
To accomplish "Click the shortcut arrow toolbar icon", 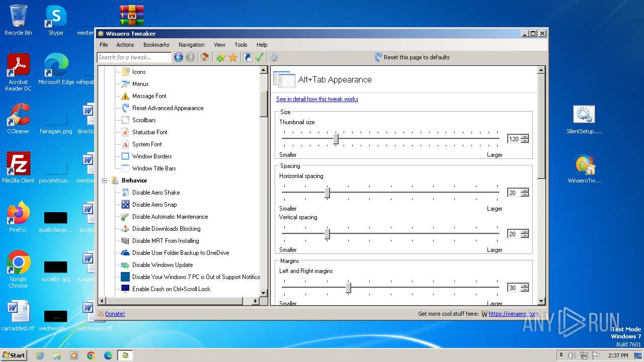I will coord(247,57).
